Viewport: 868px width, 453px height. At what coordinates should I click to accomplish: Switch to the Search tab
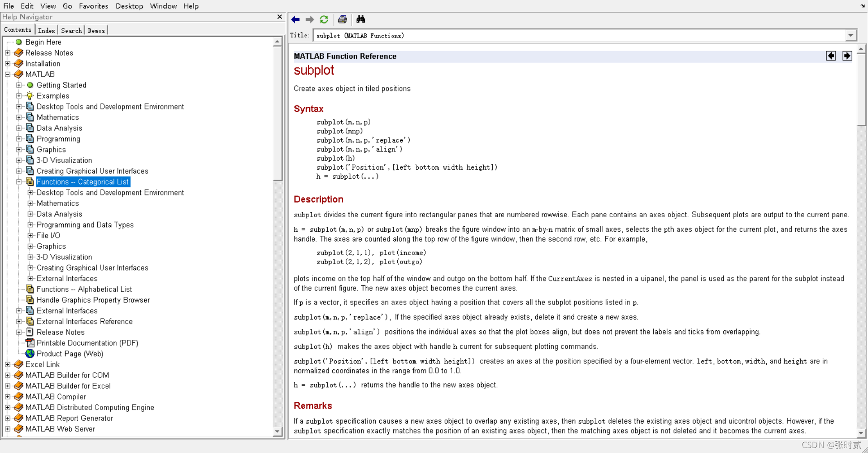click(x=71, y=30)
